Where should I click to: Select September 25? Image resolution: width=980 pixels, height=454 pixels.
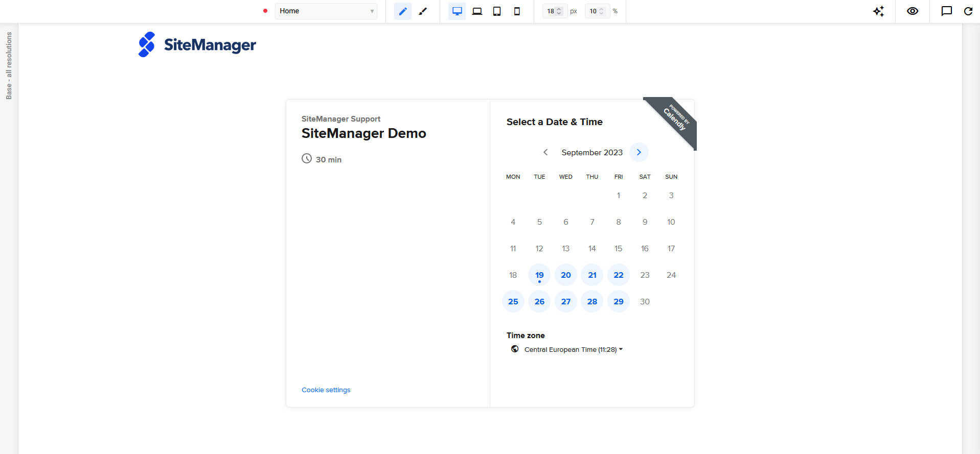pyautogui.click(x=513, y=302)
